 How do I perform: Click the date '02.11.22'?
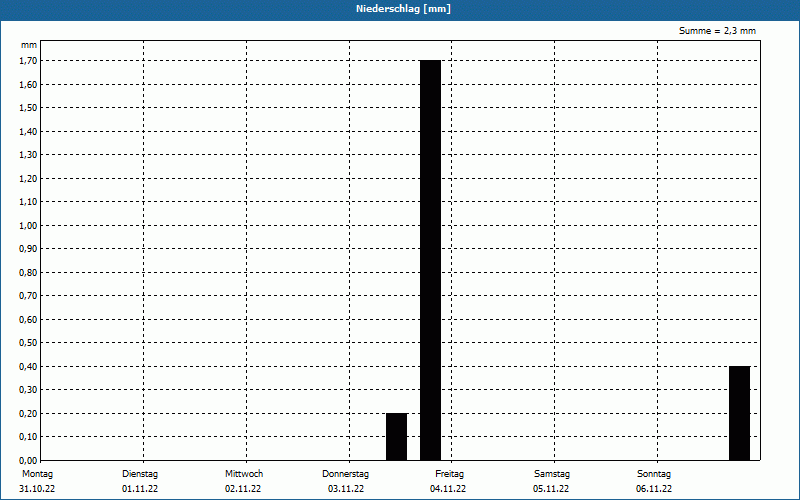(243, 489)
